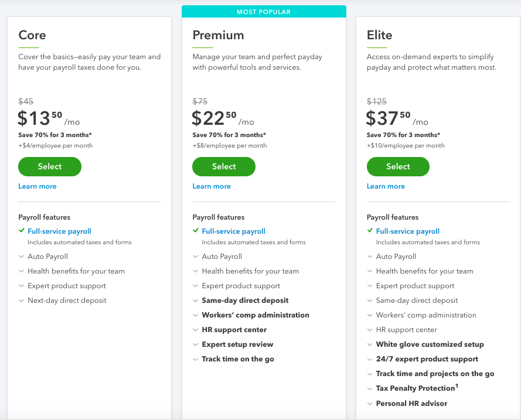Select the Premium plan

pyautogui.click(x=224, y=166)
